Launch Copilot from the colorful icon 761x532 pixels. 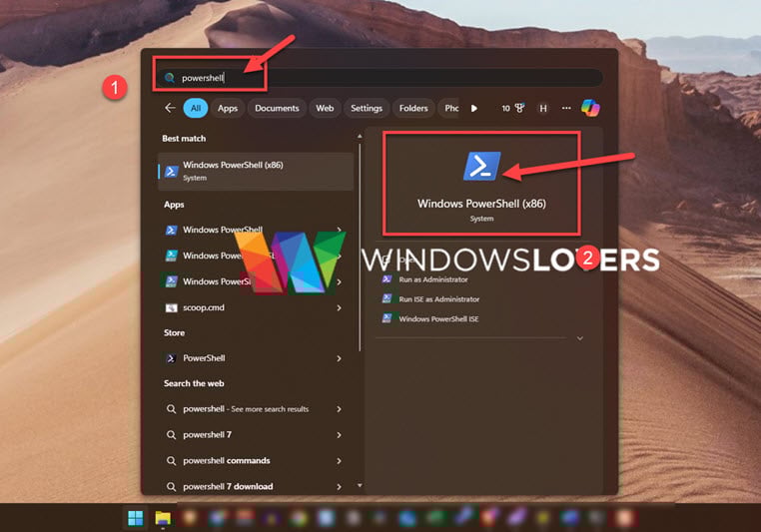coord(590,108)
